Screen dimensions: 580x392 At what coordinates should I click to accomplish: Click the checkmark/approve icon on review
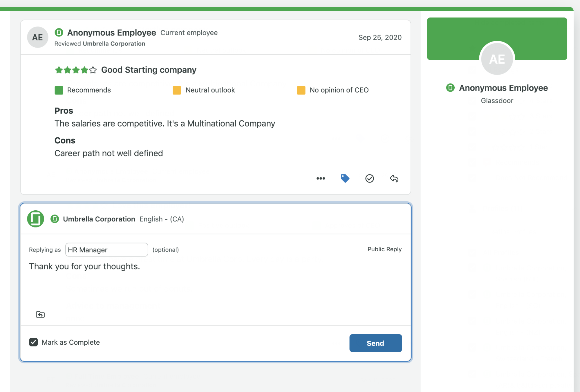pyautogui.click(x=370, y=178)
